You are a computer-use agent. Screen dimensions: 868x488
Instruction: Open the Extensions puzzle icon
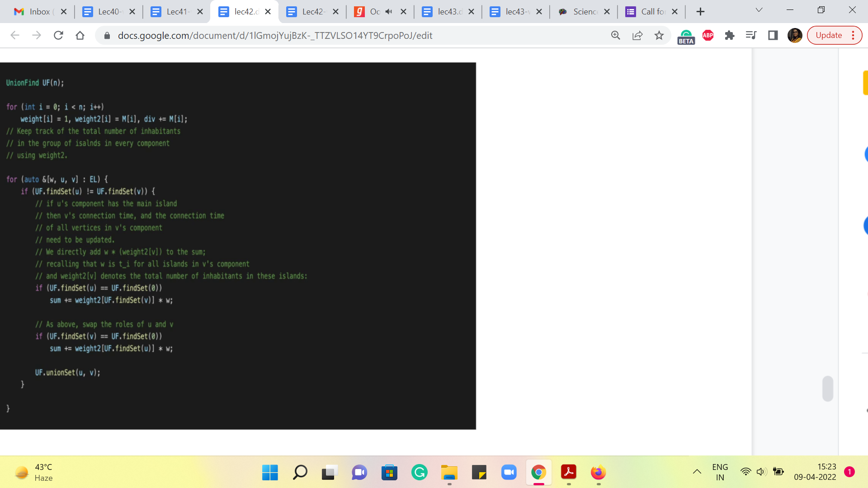click(730, 35)
